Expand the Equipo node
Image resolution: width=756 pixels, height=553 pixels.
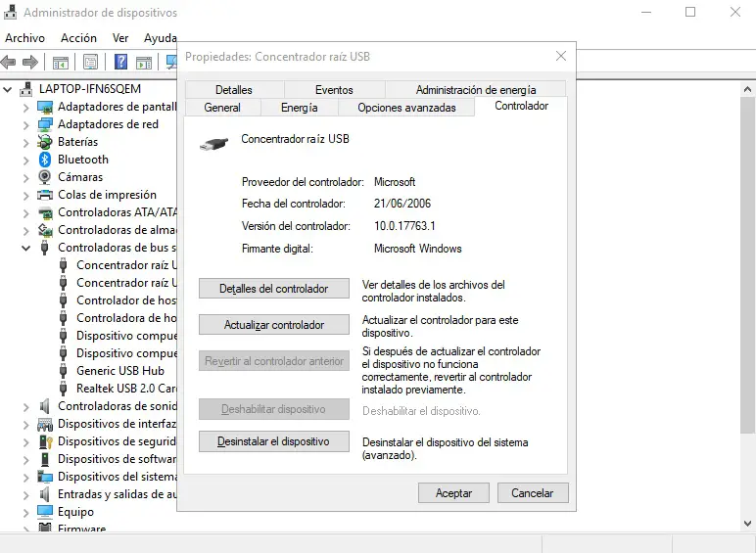coord(26,513)
